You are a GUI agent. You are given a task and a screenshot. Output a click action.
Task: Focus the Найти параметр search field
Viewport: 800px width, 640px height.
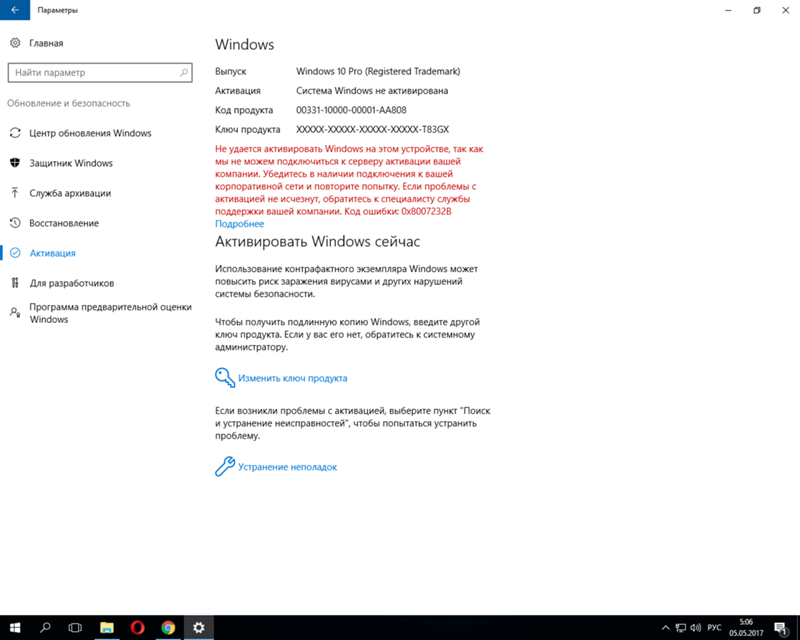click(100, 72)
